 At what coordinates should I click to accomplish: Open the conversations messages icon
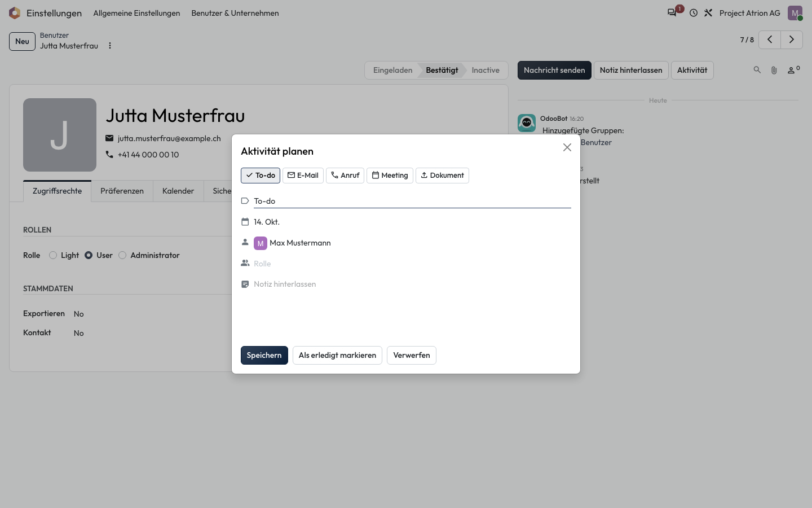coord(672,12)
